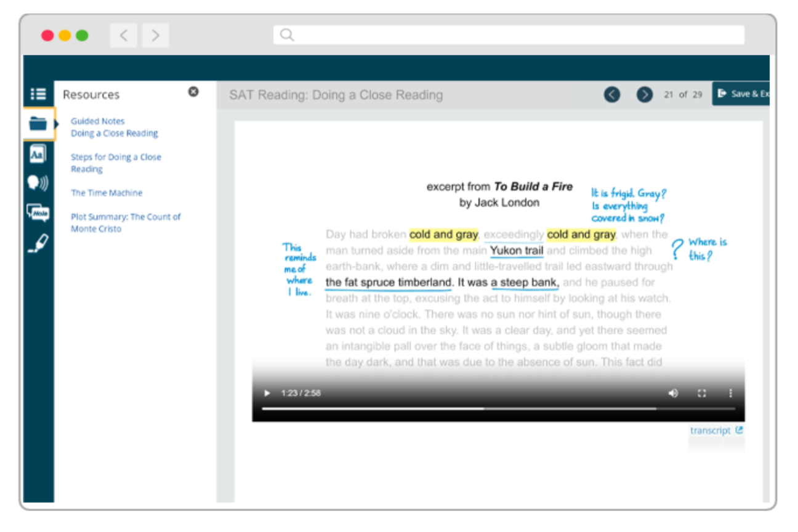The width and height of the screenshot is (798, 532).
Task: Open The Time Machine resource
Action: pyautogui.click(x=107, y=193)
